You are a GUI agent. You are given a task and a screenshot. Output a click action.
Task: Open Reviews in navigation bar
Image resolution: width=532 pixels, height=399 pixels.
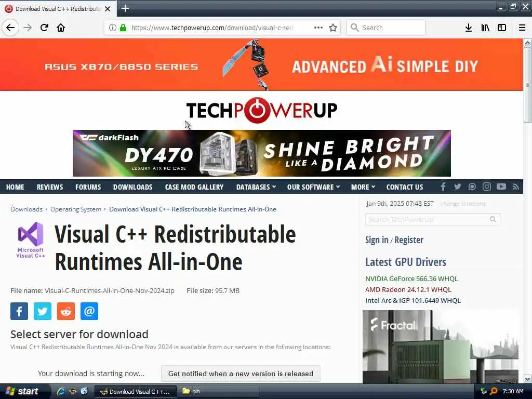(50, 187)
